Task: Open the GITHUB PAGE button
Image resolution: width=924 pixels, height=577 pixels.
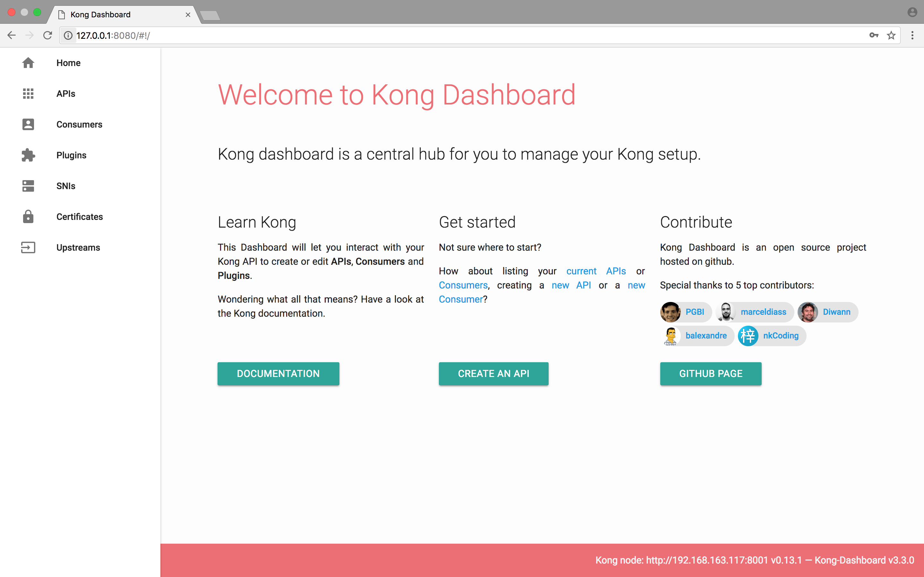Action: coord(710,373)
